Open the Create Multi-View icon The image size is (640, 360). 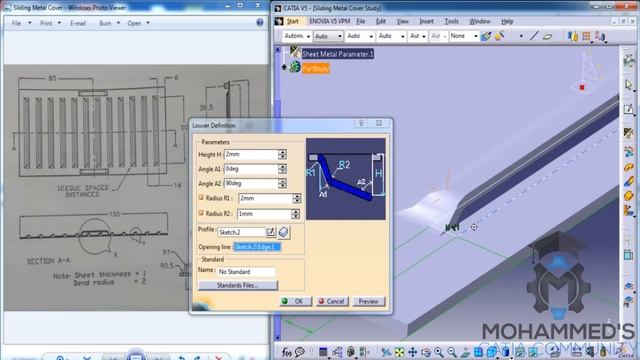[478, 352]
